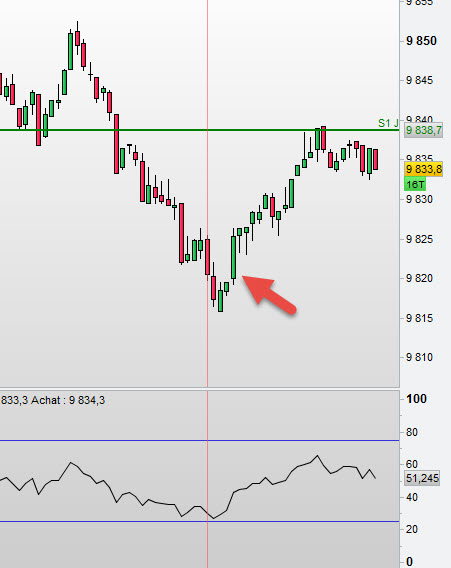
Task: Click the 51,245 RSI value label
Action: point(422,478)
